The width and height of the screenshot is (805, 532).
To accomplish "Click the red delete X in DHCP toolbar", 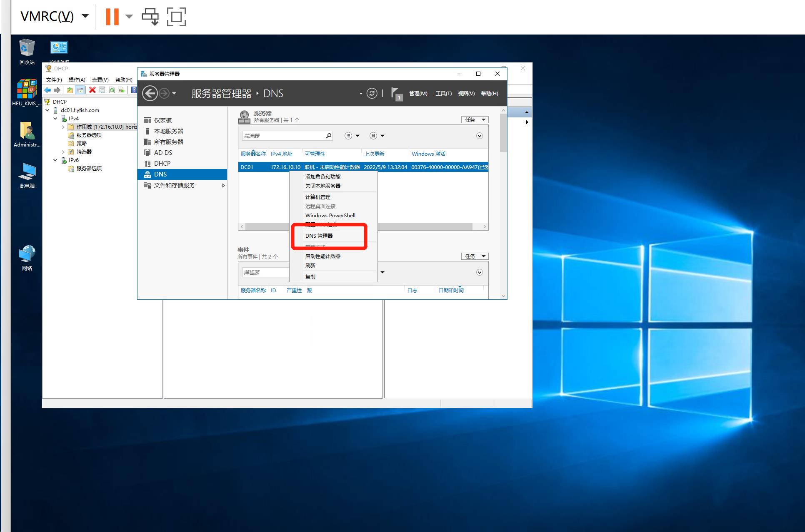I will point(92,90).
